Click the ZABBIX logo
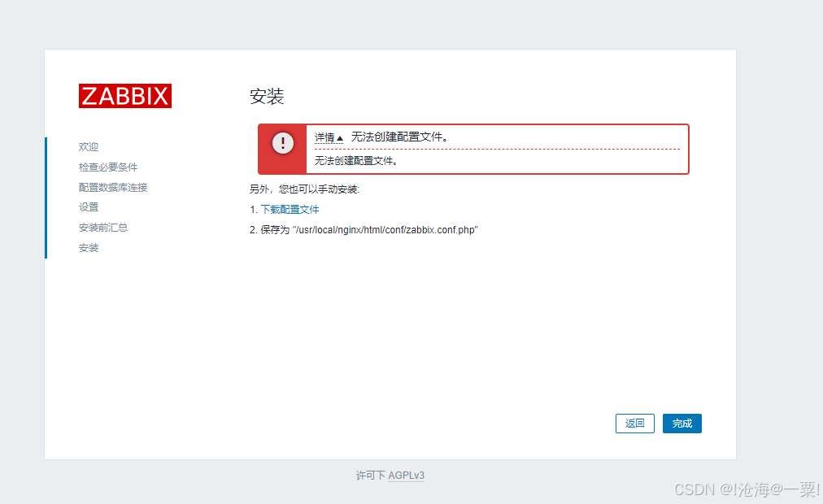This screenshot has height=504, width=823. coord(125,96)
